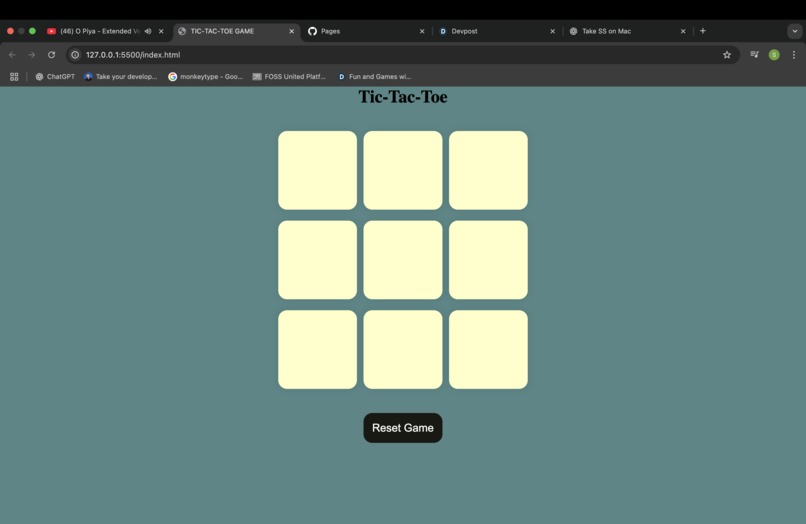806x524 pixels.
Task: Close the O Piya YouTube tab
Action: pos(161,31)
